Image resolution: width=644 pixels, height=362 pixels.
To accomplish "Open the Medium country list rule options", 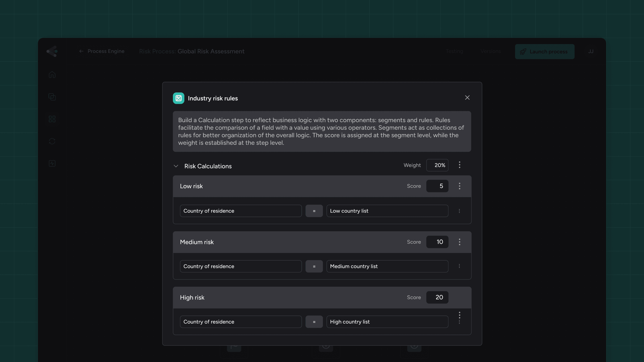I will [459, 266].
